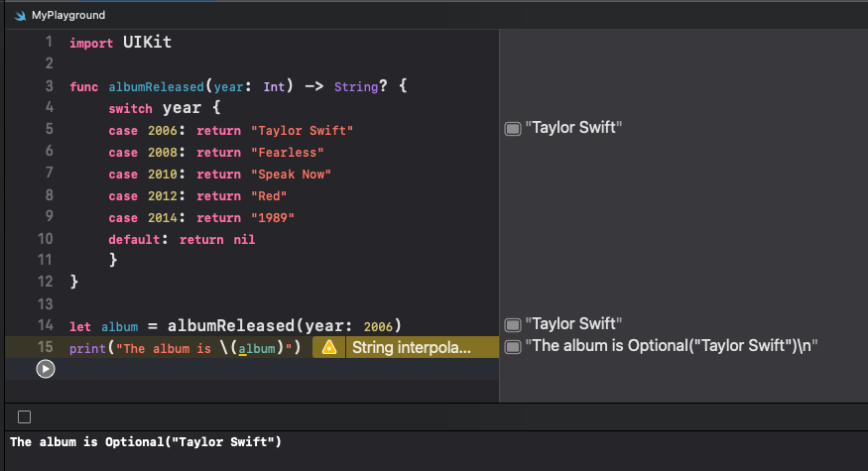Image resolution: width=868 pixels, height=471 pixels.
Task: Click the "Taylor Swift" string literal in code
Action: 302,131
